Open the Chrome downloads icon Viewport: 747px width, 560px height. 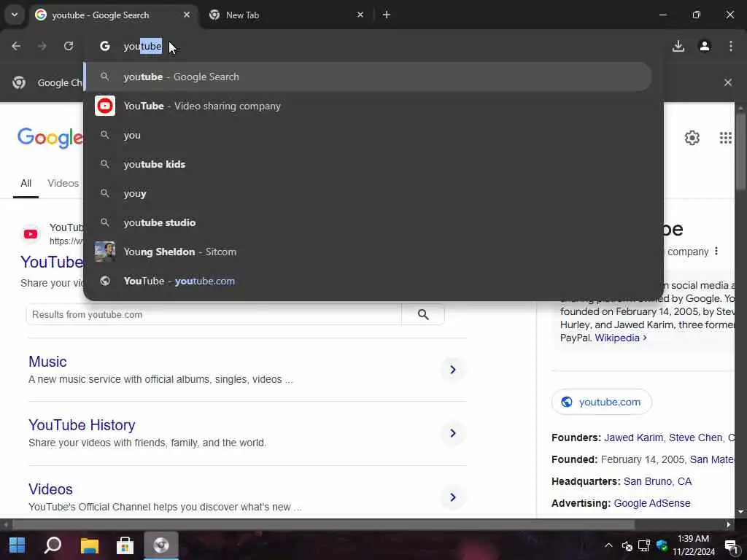click(x=678, y=46)
